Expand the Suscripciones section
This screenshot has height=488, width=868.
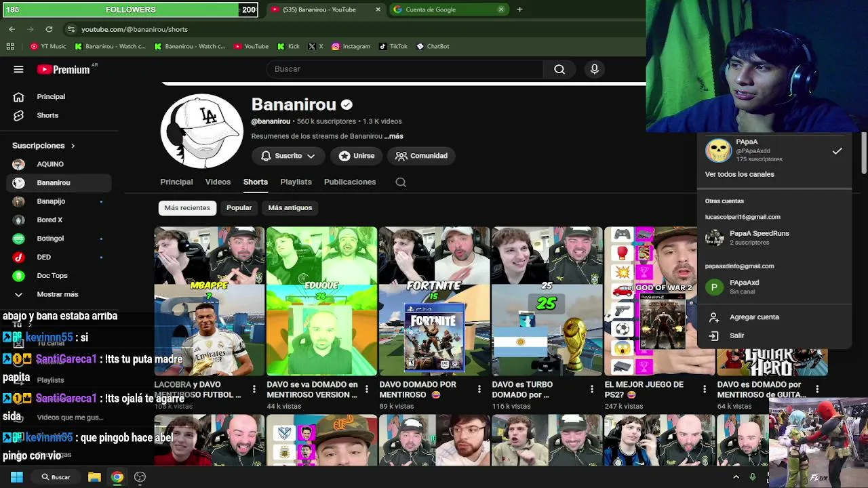(x=43, y=146)
